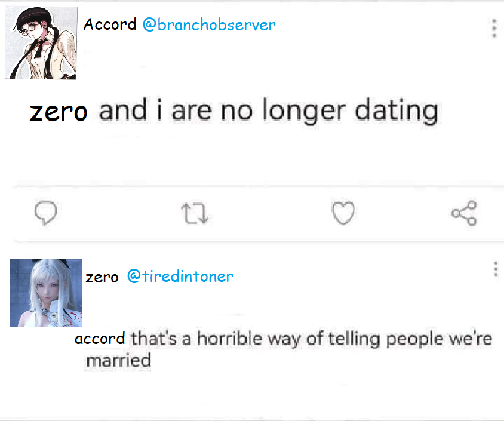View Accord's profile picture
This screenshot has width=504, height=421.
pos(41,43)
